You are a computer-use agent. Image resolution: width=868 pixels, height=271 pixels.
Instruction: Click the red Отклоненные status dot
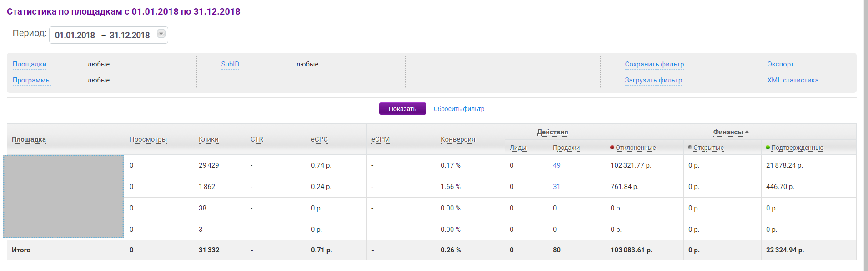[x=612, y=147]
